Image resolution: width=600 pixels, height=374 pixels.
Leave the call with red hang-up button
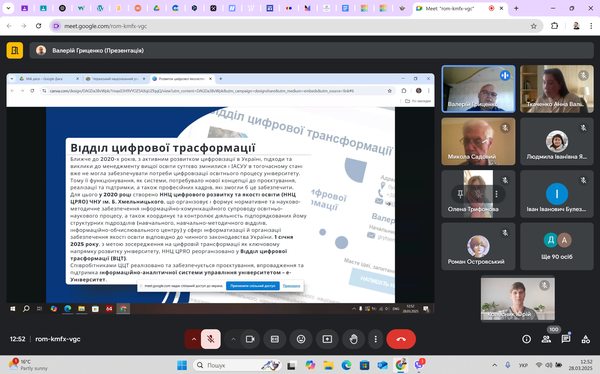[401, 339]
